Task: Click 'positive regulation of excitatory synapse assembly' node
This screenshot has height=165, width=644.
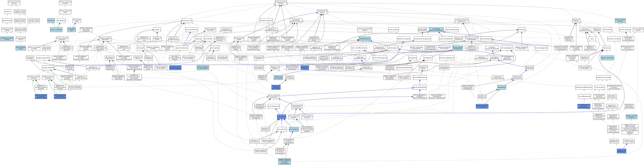Action: (41, 96)
